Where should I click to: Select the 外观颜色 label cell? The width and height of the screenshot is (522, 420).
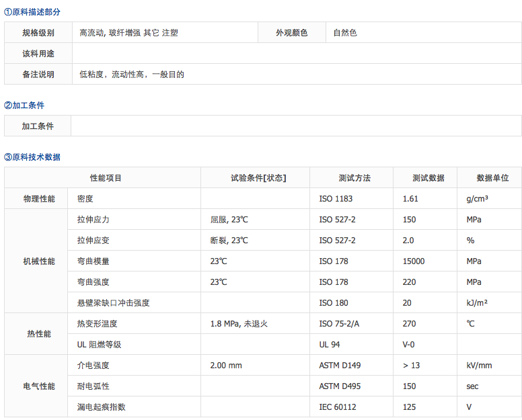[292, 33]
